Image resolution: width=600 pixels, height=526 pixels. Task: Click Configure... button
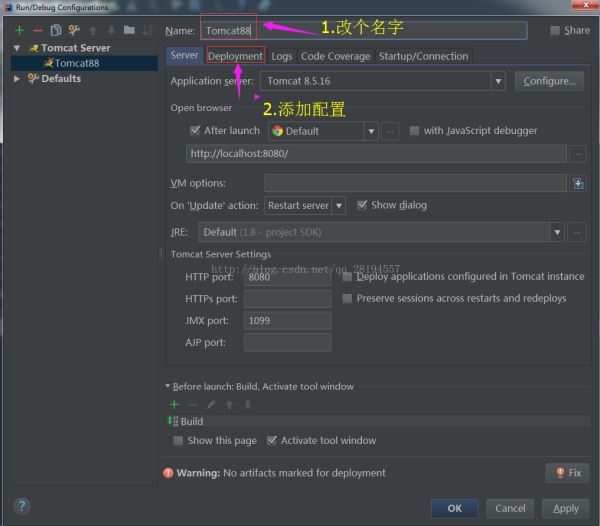[549, 81]
